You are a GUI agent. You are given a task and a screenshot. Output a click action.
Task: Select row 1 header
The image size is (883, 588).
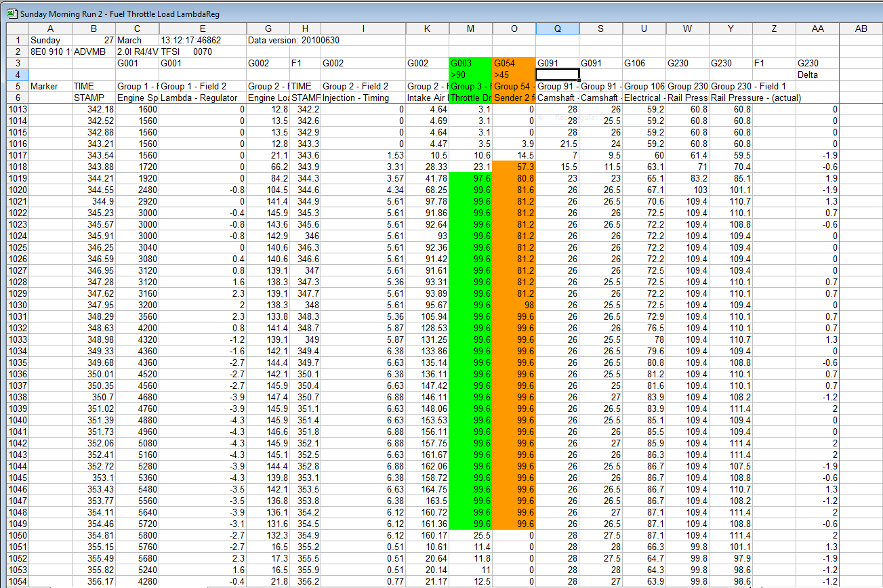pyautogui.click(x=17, y=40)
